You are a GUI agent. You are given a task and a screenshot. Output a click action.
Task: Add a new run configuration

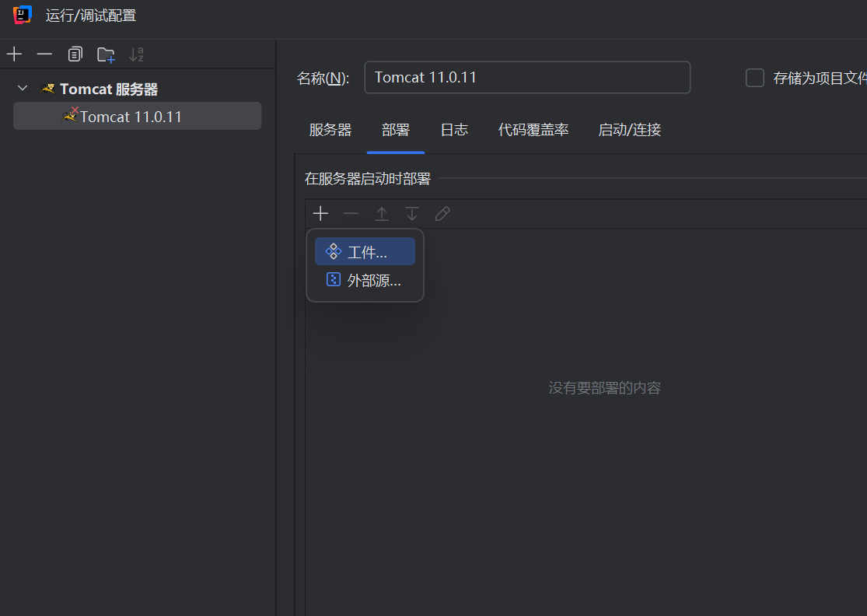point(14,54)
